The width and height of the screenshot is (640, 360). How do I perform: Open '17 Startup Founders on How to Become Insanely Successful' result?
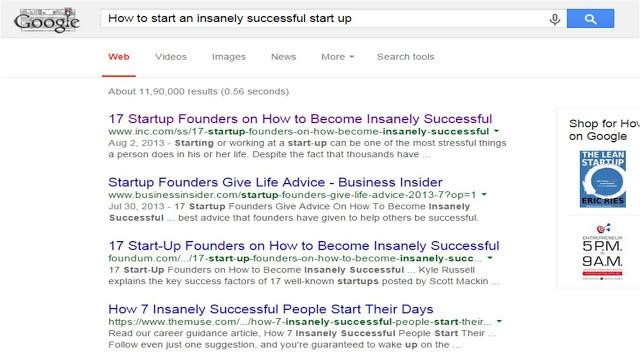[300, 119]
